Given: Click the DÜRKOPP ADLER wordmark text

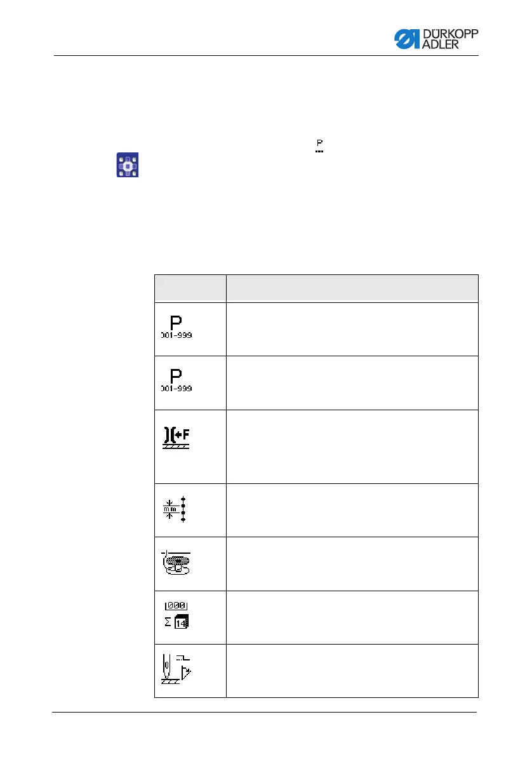Looking at the screenshot, I should 450,39.
